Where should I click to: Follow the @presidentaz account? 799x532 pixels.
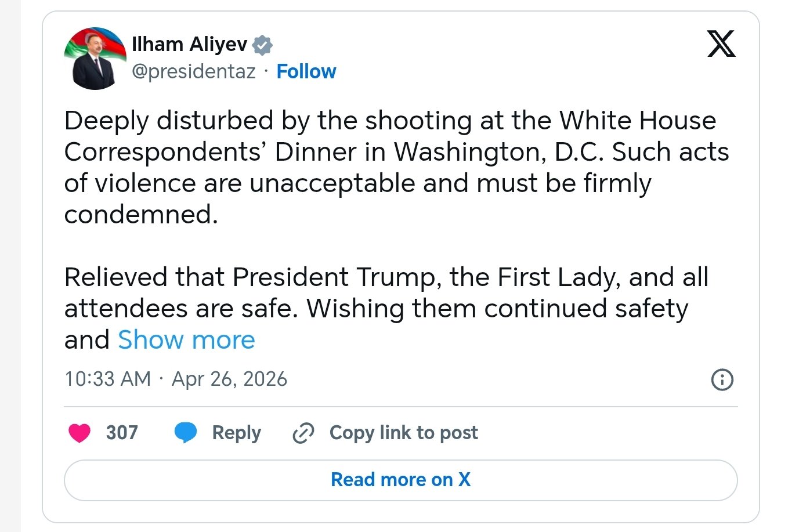point(306,71)
